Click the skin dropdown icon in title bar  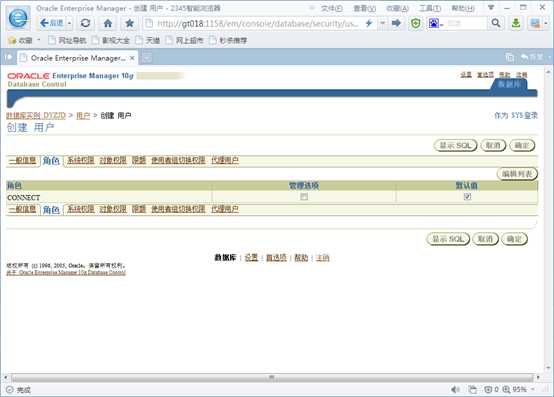pyautogui.click(x=491, y=7)
